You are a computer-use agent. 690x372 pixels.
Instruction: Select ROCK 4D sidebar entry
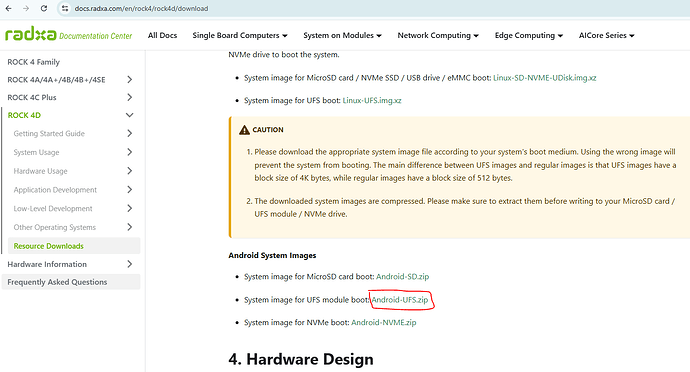(24, 115)
